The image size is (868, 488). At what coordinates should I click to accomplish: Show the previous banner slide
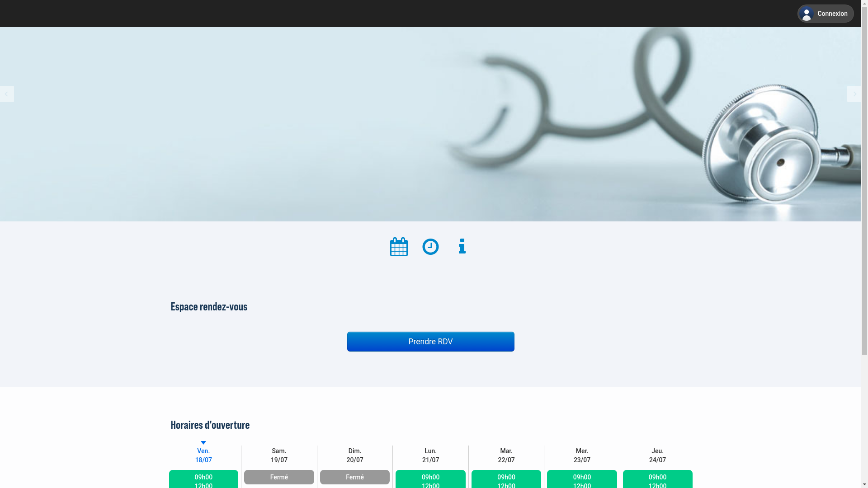[7, 94]
